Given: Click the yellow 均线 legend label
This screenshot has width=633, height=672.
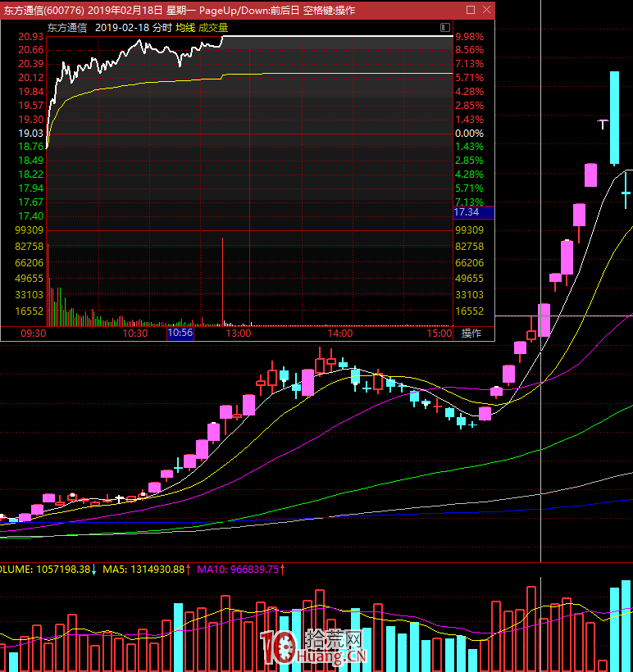Looking at the screenshot, I should coord(185,28).
